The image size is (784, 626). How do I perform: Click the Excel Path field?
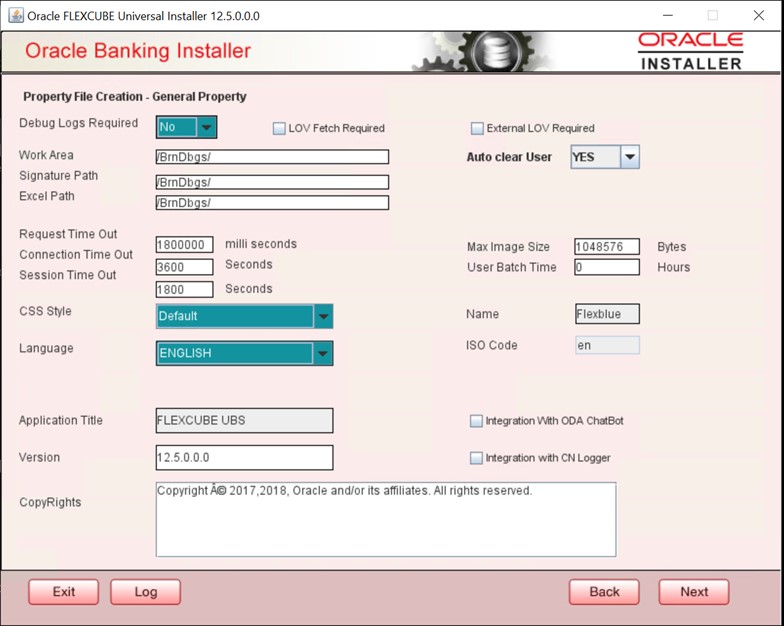pos(272,202)
